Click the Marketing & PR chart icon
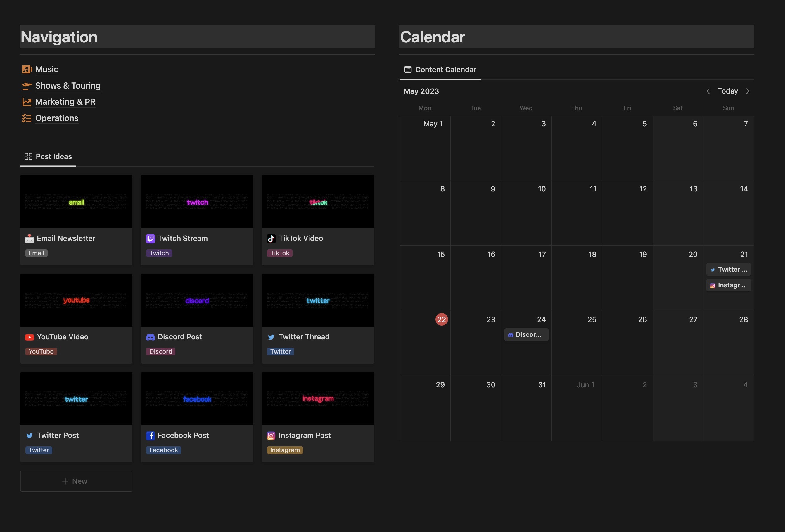This screenshot has height=532, width=785. coord(27,102)
